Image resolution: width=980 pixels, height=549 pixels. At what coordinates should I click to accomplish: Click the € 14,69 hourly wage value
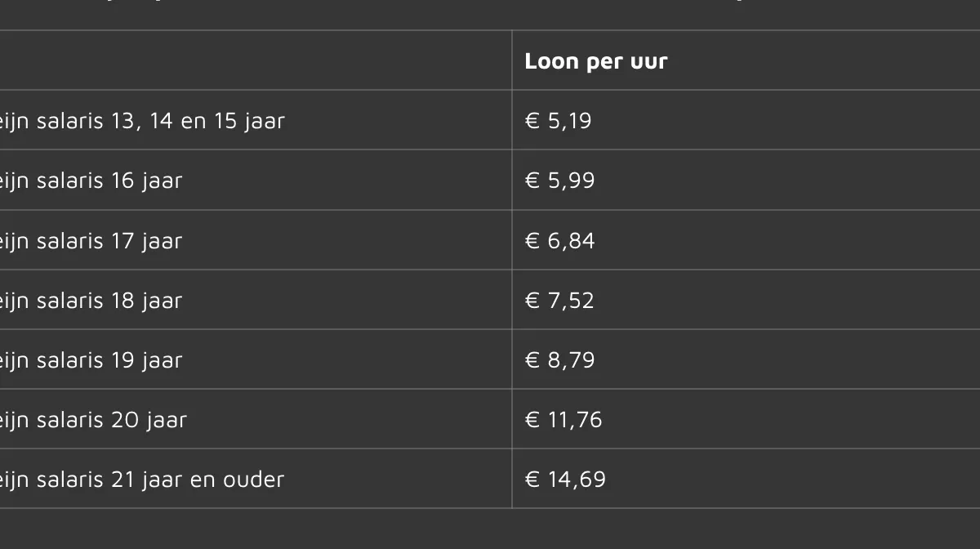click(565, 480)
